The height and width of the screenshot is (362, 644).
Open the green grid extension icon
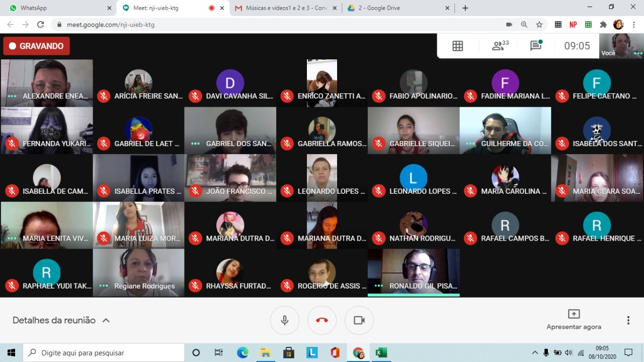[x=588, y=25]
